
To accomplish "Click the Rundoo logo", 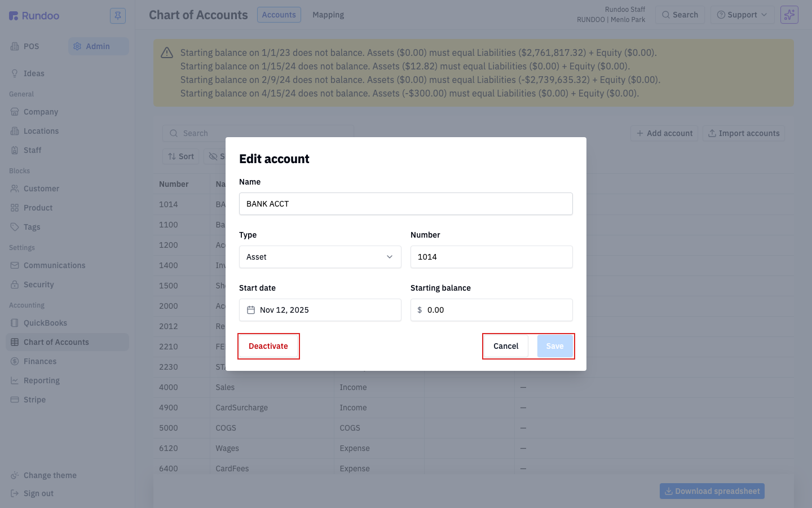I will click(34, 16).
